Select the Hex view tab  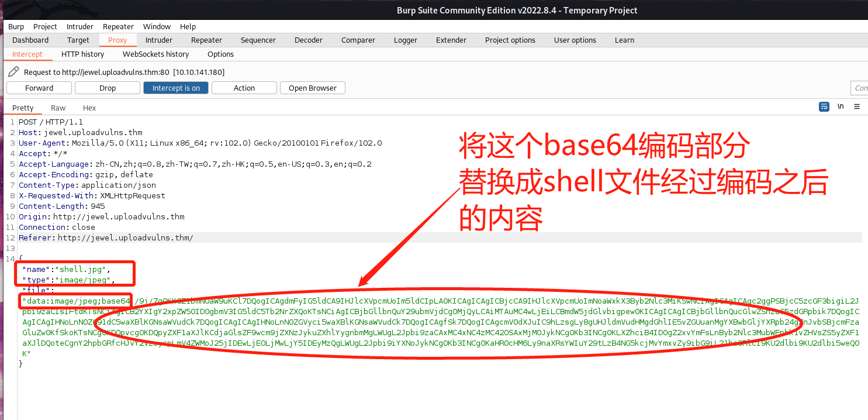pyautogui.click(x=89, y=108)
